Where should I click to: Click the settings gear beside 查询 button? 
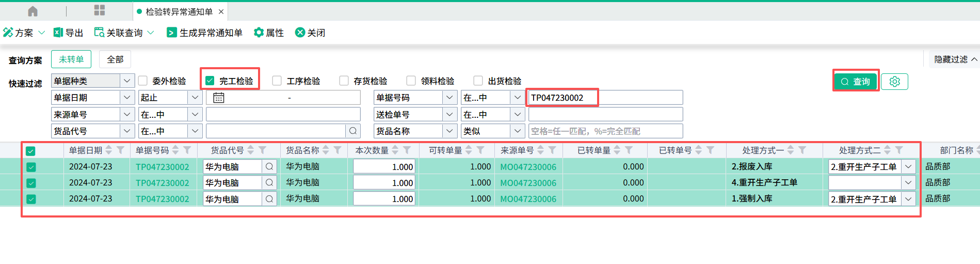(894, 82)
